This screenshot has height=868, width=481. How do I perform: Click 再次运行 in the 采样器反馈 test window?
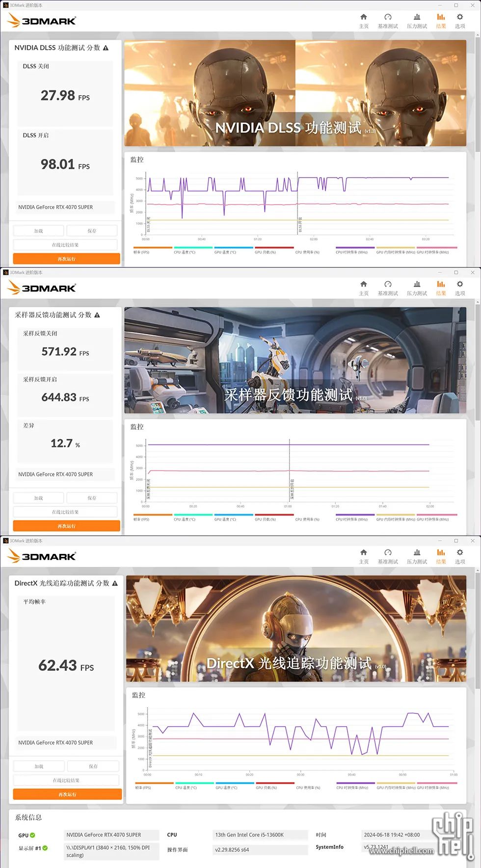[x=66, y=526]
